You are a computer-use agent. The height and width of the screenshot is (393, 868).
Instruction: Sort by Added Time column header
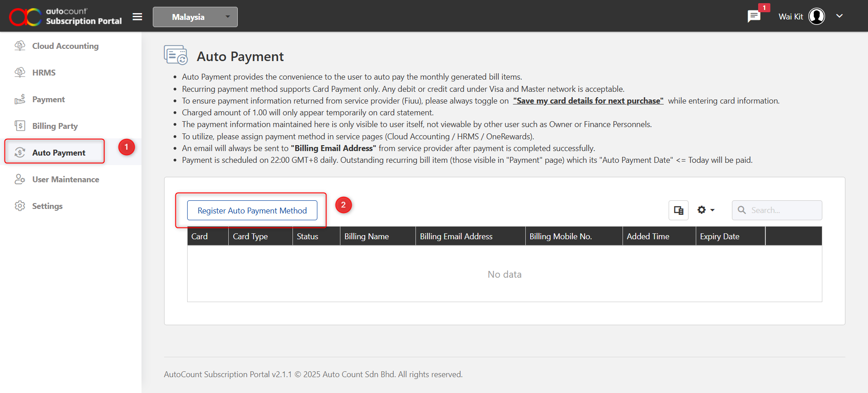659,237
